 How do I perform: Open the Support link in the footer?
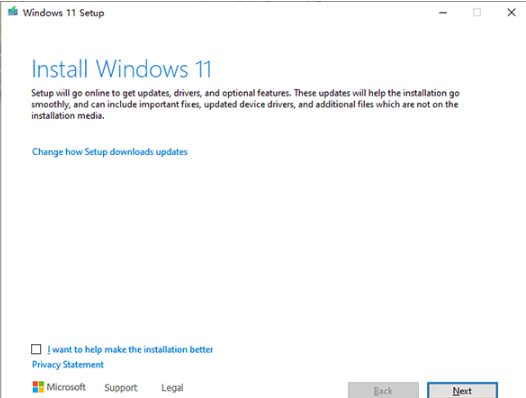coord(121,388)
